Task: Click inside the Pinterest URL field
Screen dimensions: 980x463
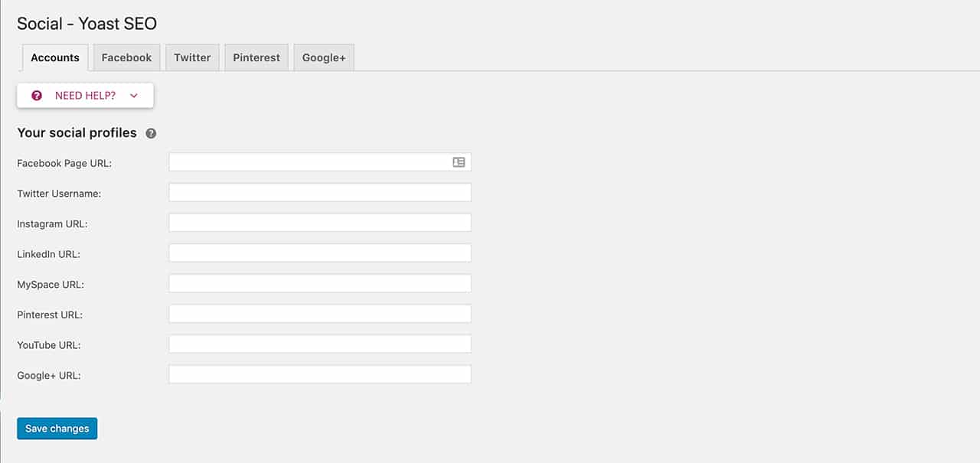Action: [320, 314]
